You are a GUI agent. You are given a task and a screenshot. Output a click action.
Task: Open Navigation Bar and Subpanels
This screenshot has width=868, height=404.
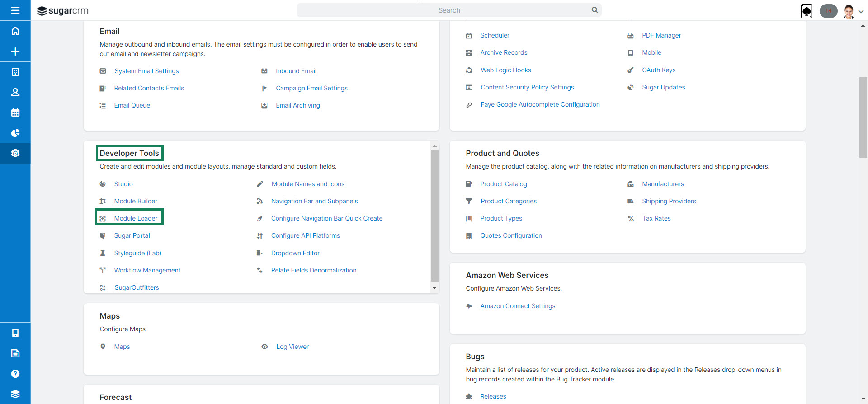click(x=314, y=201)
